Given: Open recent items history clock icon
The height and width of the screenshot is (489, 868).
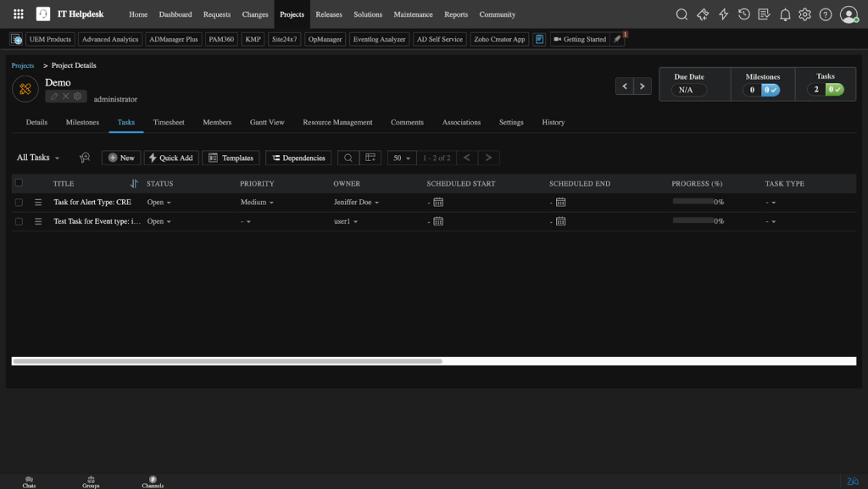Looking at the screenshot, I should (x=743, y=14).
